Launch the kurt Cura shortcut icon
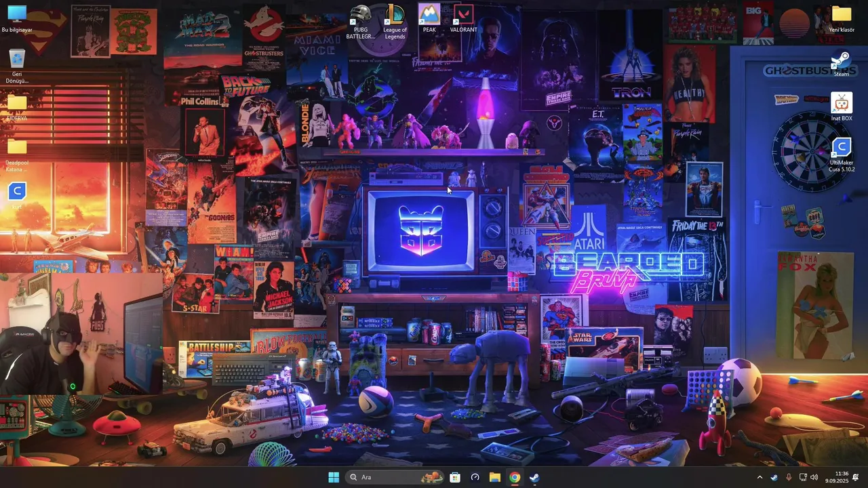The image size is (868, 488). coord(17,195)
